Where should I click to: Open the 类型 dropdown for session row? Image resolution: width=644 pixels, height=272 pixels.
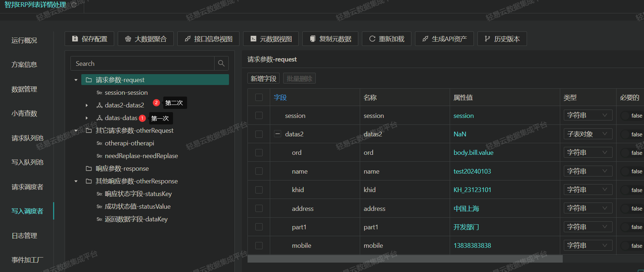[x=588, y=115]
